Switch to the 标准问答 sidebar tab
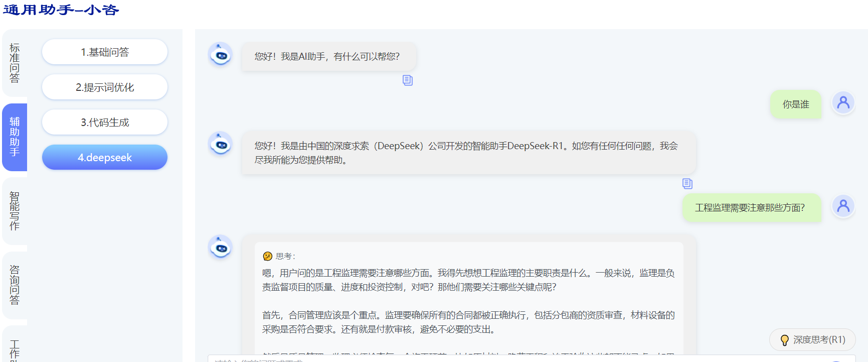The image size is (868, 362). [x=15, y=63]
